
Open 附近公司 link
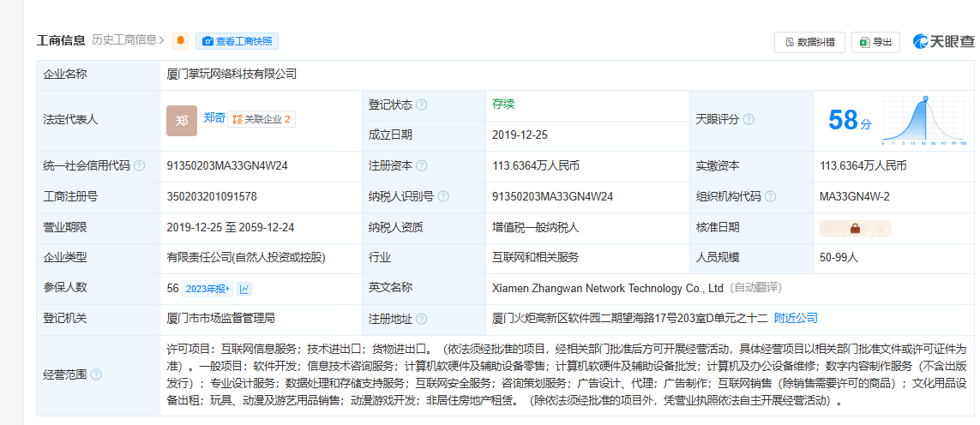(796, 318)
